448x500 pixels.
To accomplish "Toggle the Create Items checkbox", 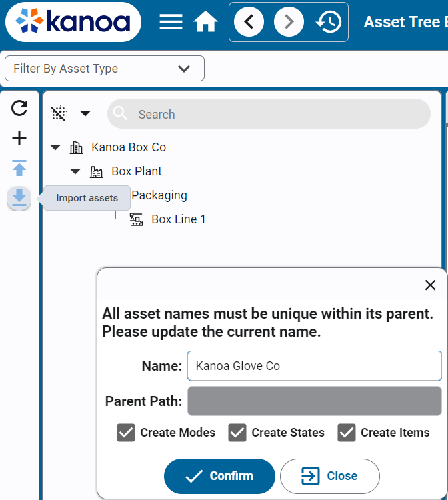I will 347,433.
